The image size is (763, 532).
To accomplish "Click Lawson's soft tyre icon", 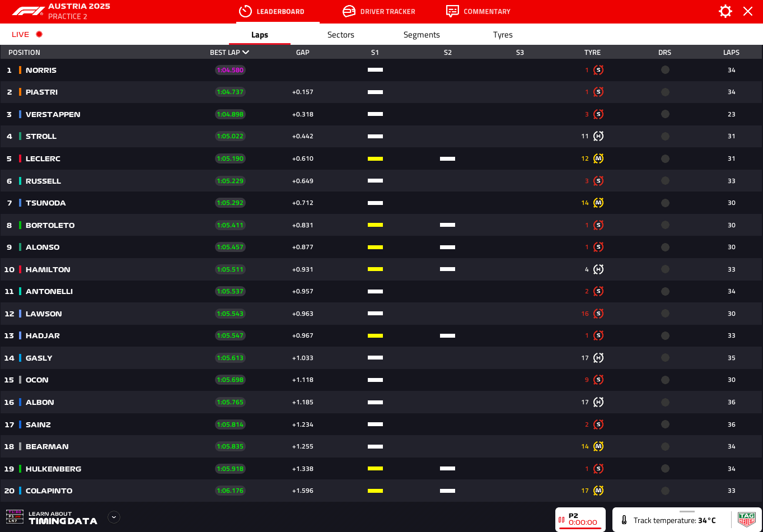I will [x=598, y=314].
